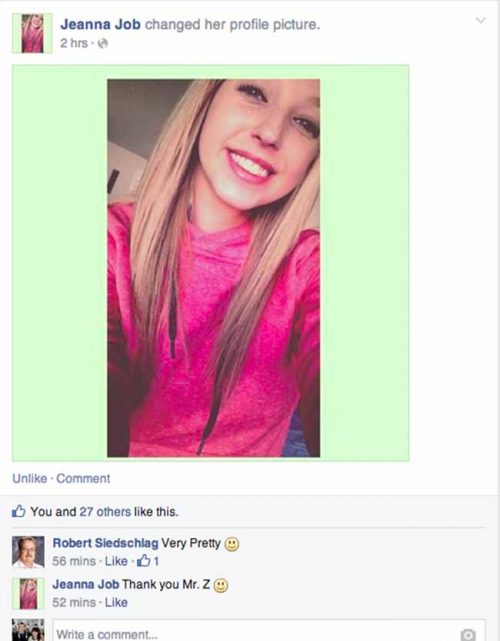Click the globe public privacy icon
The image size is (500, 641).
coord(103,43)
